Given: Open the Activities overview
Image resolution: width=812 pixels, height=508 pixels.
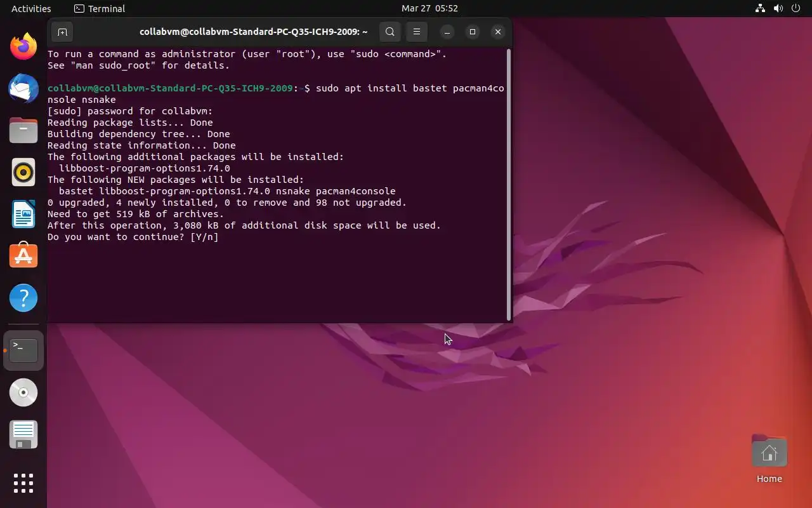Looking at the screenshot, I should (x=31, y=8).
